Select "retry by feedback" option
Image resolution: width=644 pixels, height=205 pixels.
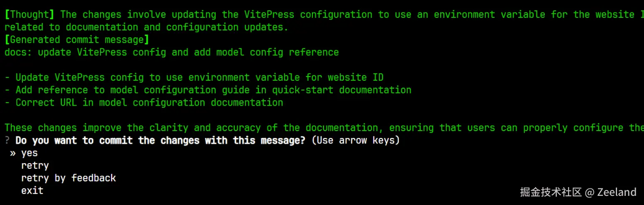(68, 178)
